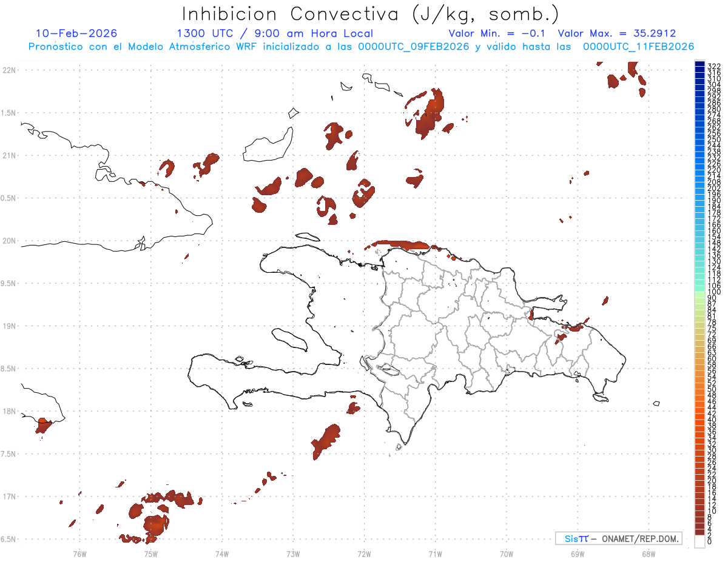Click the '18N' latitude label
This screenshot has width=728, height=562.
coord(9,411)
